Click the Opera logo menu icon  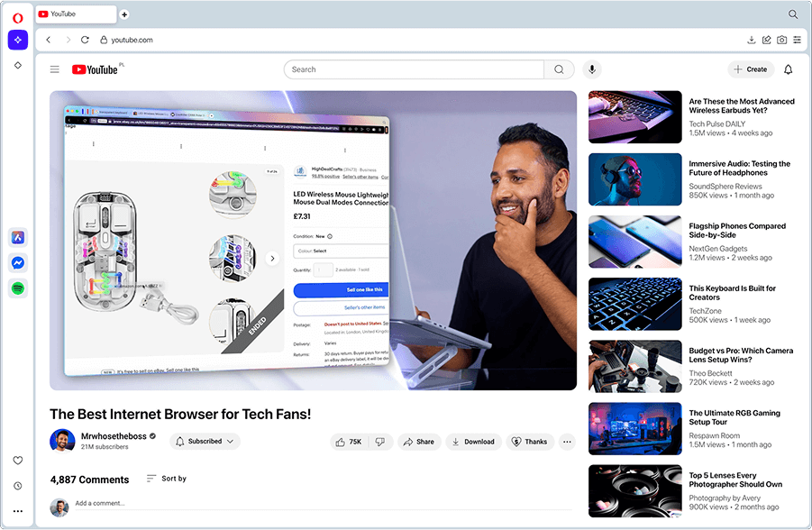tap(18, 18)
